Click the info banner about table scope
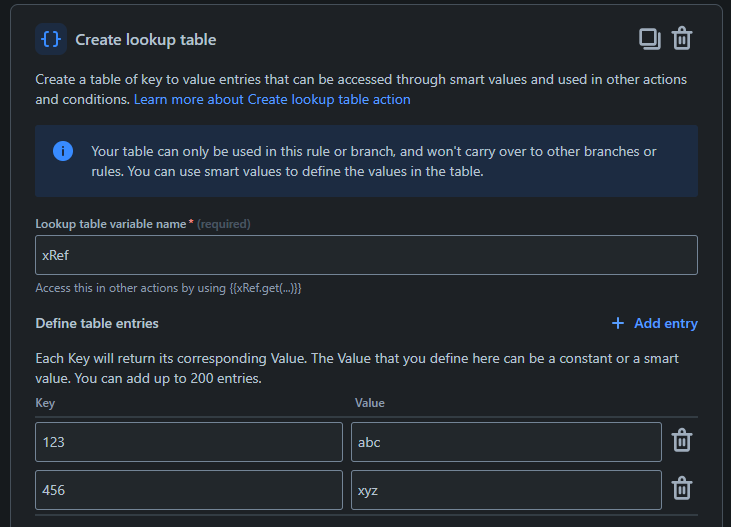The height and width of the screenshot is (527, 731). 374,161
